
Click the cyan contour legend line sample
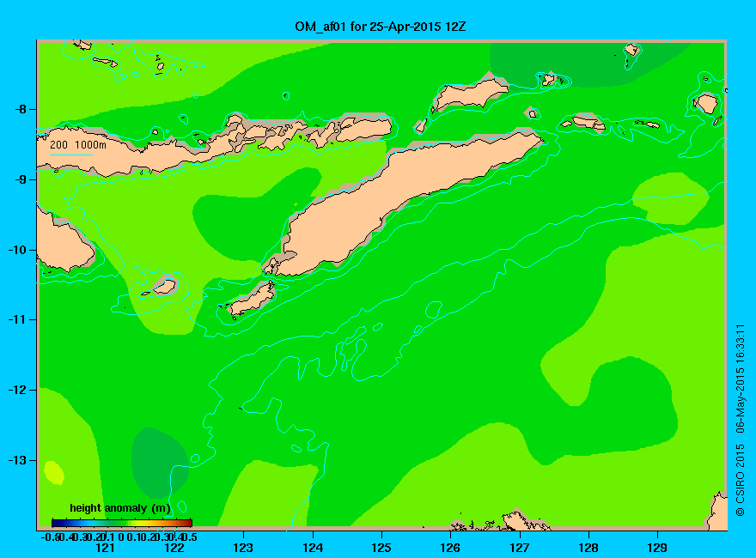coord(71,155)
